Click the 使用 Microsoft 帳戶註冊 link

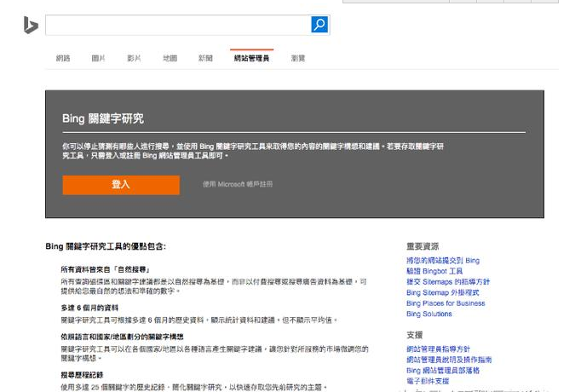point(238,184)
